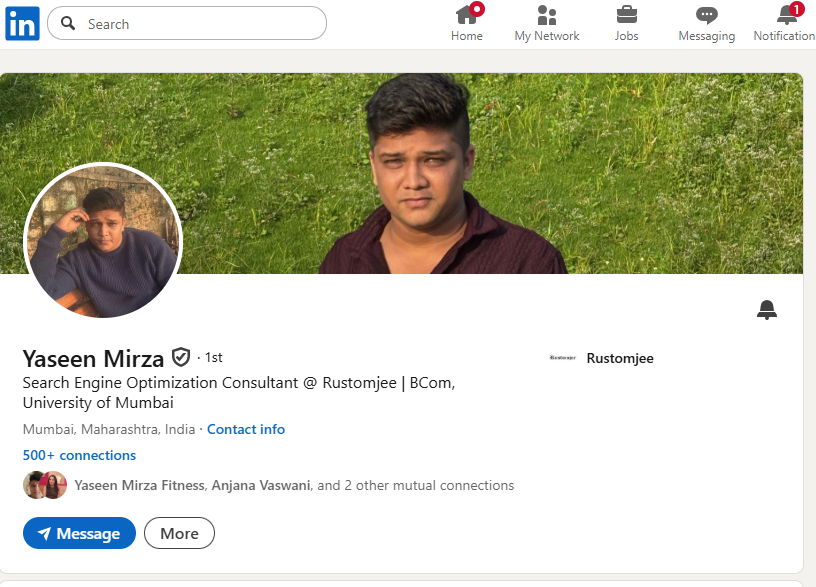
Task: Open Contact info link
Action: (246, 429)
